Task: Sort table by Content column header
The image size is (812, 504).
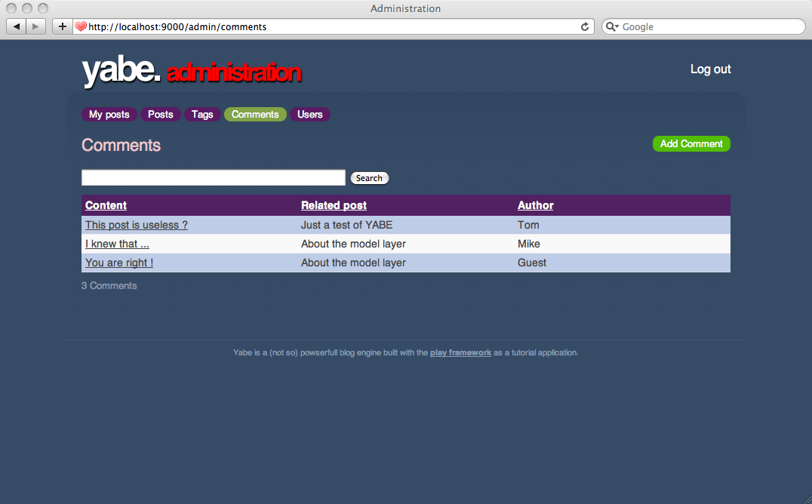Action: coord(106,205)
